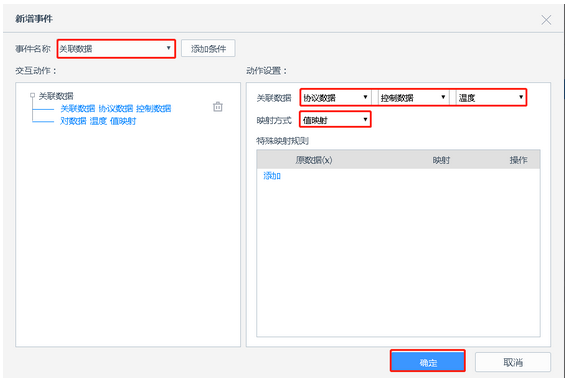Open the 控制数据 dropdown
Screen dimensions: 565x378
point(413,98)
